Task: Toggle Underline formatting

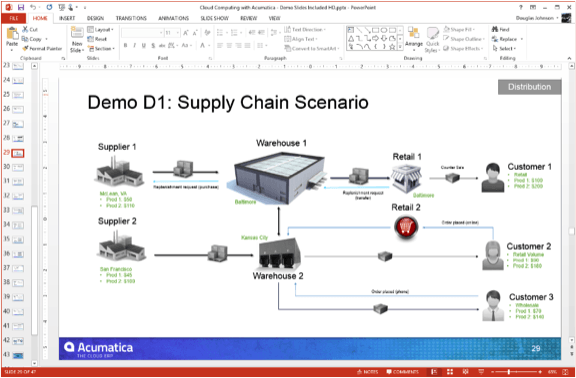Action: (x=144, y=46)
